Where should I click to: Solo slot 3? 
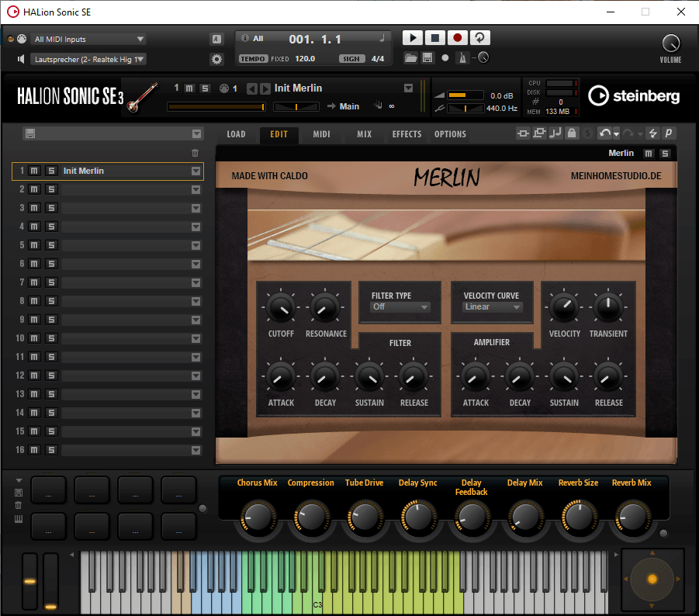click(51, 208)
